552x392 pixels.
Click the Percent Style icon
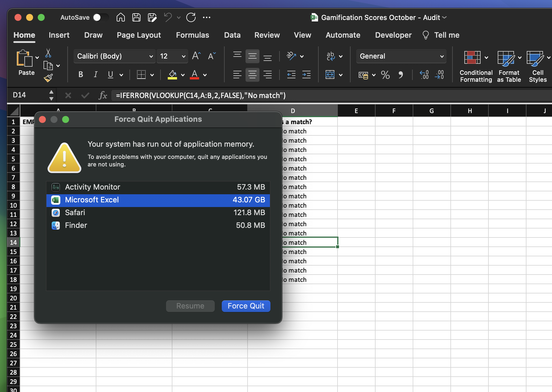click(385, 75)
